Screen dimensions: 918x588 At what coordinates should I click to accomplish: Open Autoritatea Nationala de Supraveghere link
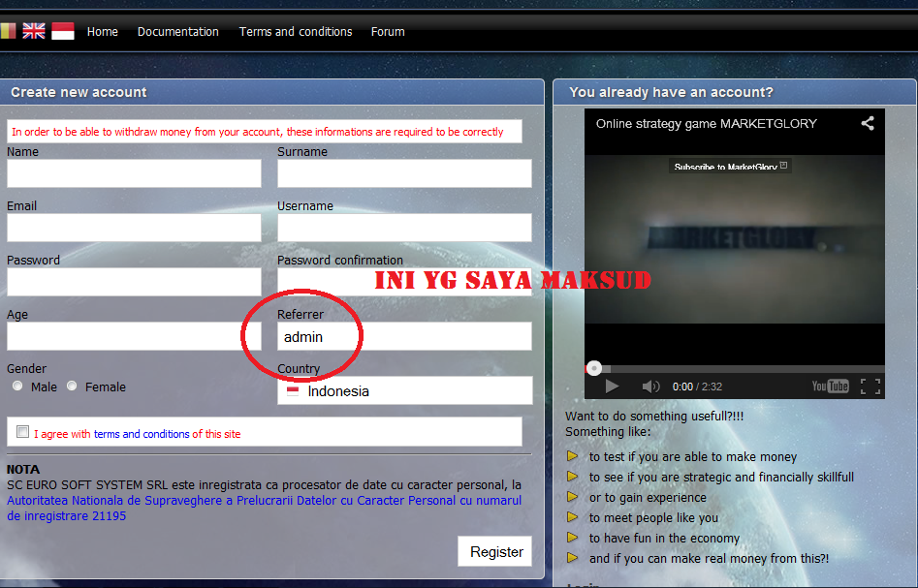(264, 508)
